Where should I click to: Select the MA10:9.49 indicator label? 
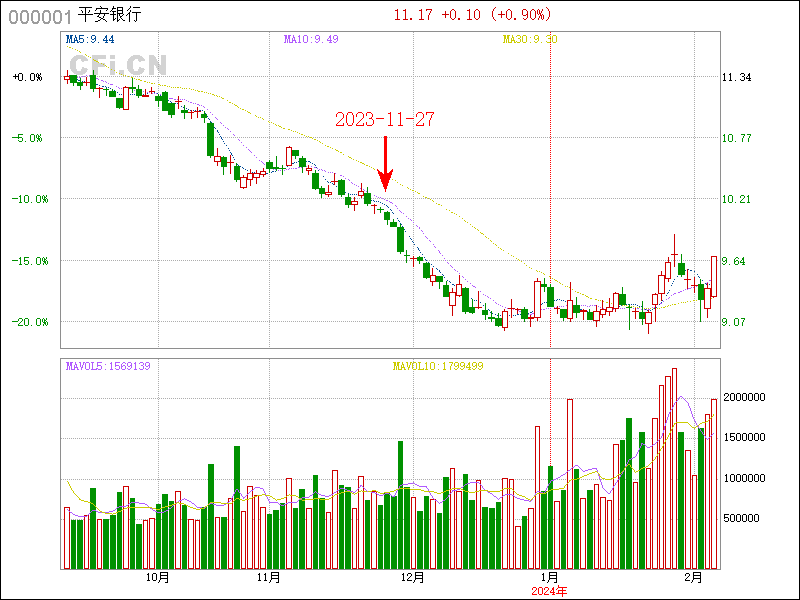(309, 39)
